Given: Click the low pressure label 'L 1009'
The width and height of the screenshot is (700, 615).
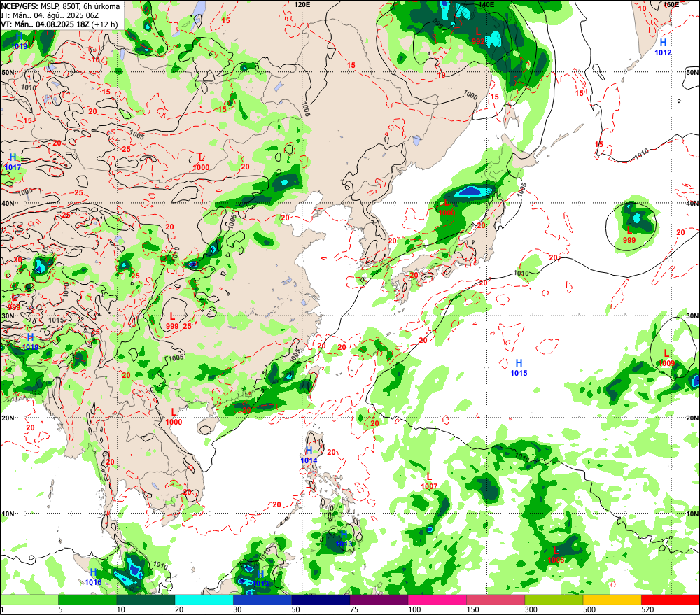Looking at the screenshot, I should coord(666,358).
